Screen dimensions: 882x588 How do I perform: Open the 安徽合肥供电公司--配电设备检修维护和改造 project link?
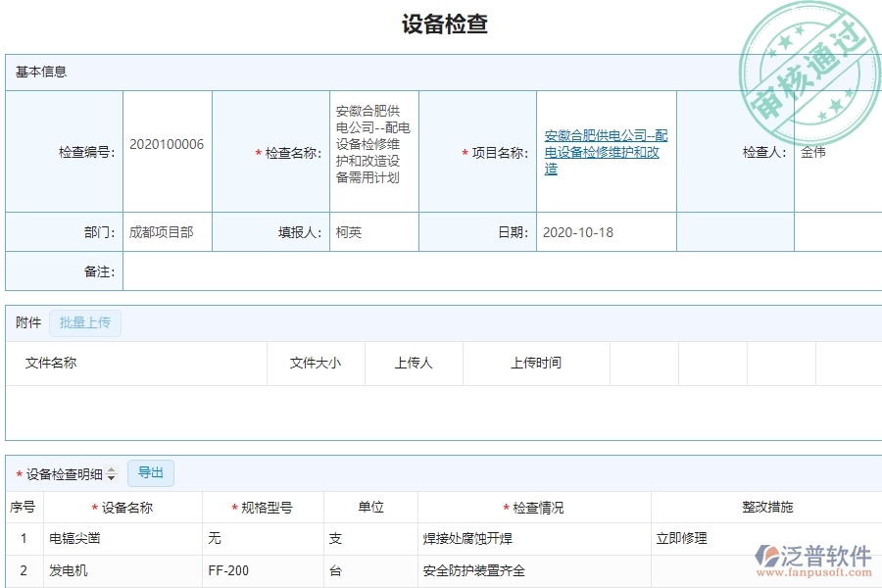coord(605,152)
